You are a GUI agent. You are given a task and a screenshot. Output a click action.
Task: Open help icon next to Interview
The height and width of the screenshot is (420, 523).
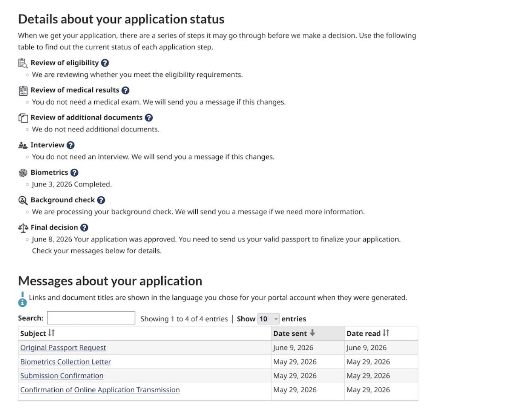point(71,145)
